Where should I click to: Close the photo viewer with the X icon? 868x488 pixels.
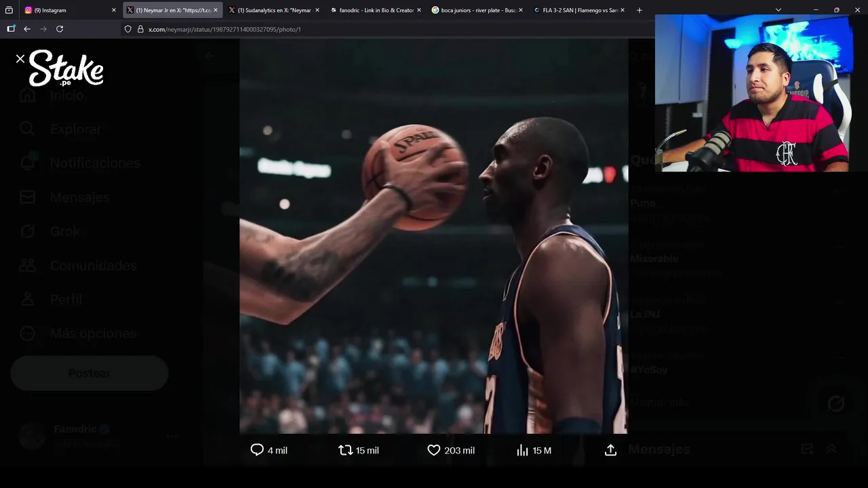point(20,59)
